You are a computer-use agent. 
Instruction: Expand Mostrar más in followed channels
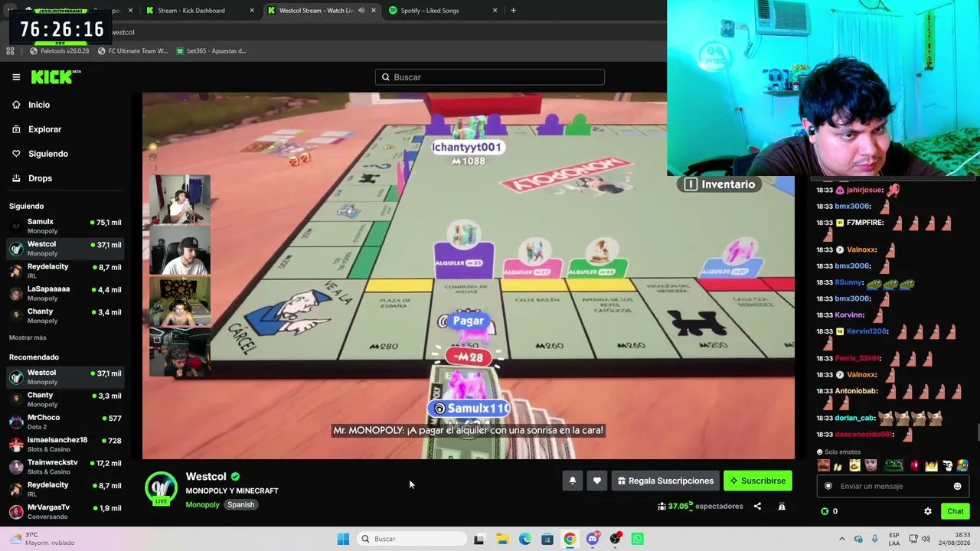tap(28, 337)
